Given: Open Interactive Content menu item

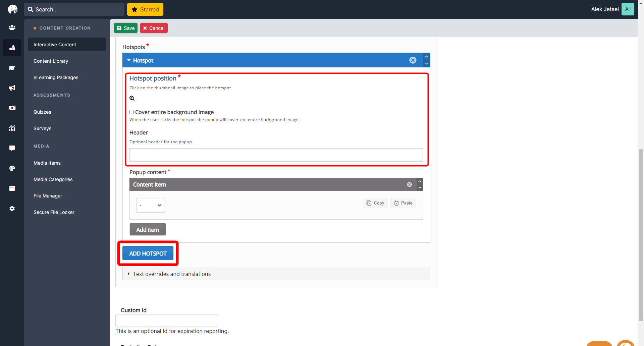Looking at the screenshot, I should pos(67,45).
